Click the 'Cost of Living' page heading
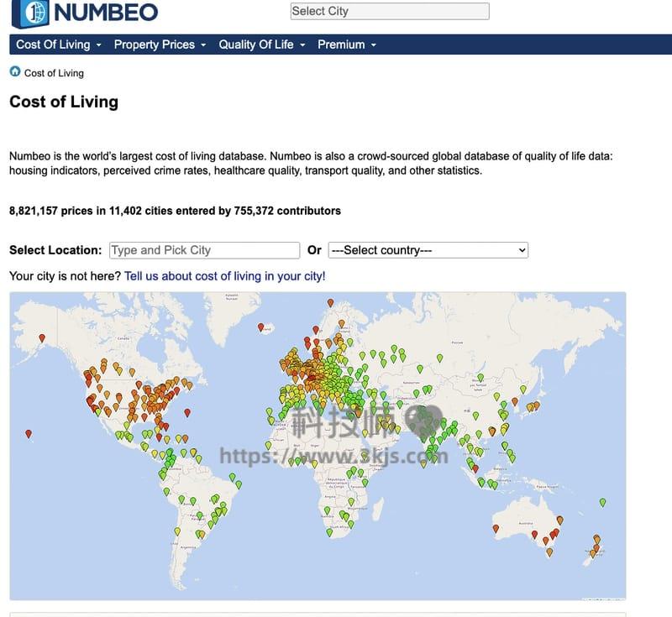 tap(64, 102)
